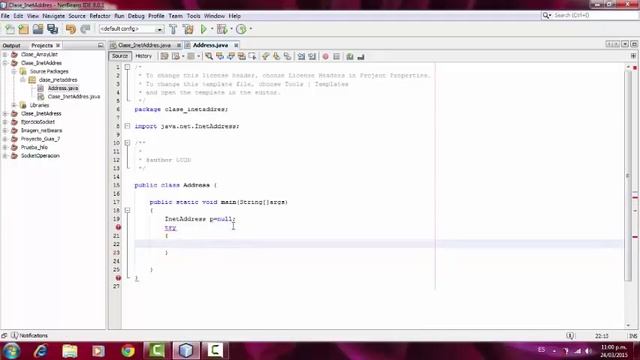Viewport: 640px width, 360px height.
Task: Click the New Project toolbar icon
Action: 24,29
